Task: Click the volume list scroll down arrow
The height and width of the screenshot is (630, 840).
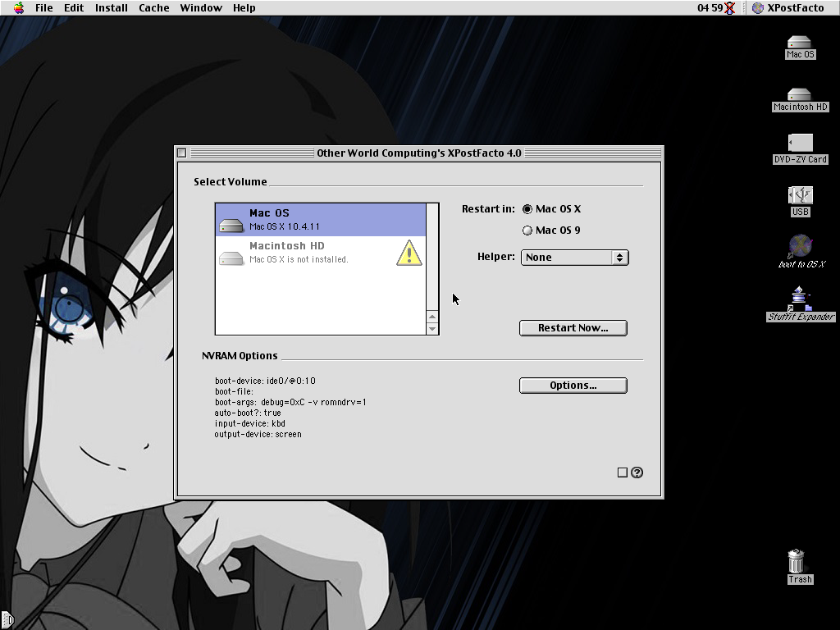Action: 432,328
